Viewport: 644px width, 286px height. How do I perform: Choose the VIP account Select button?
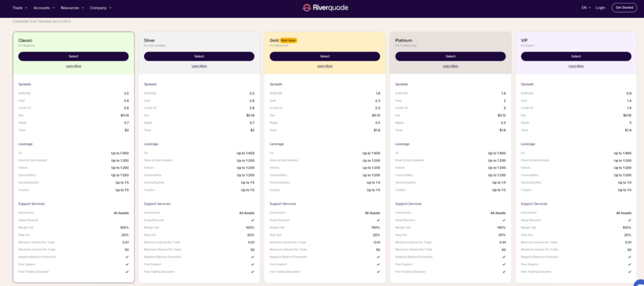tap(575, 56)
